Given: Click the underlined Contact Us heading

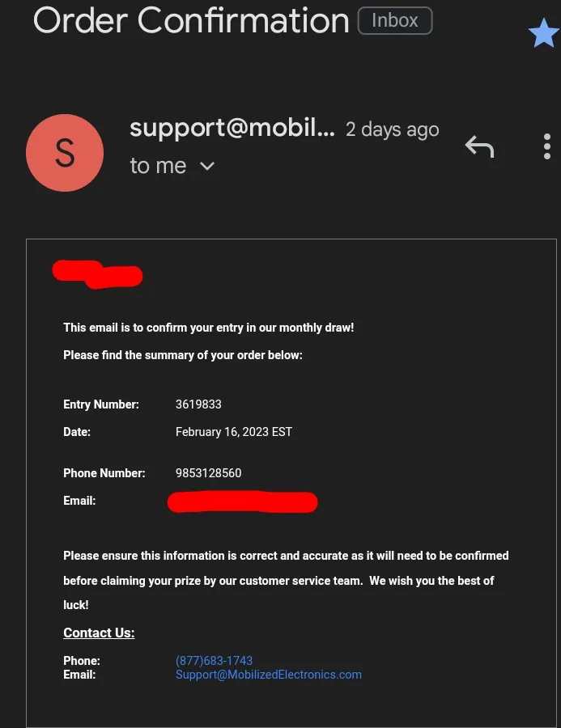Looking at the screenshot, I should click(99, 633).
